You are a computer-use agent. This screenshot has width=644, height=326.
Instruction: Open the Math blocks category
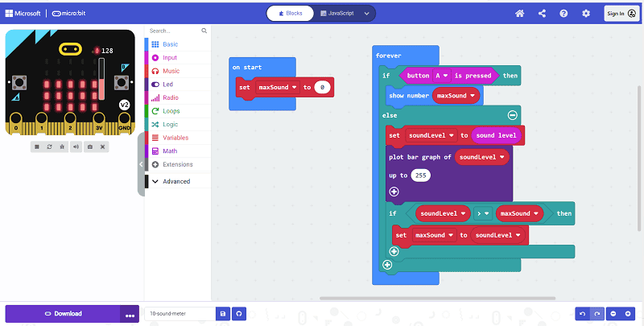coord(178,151)
